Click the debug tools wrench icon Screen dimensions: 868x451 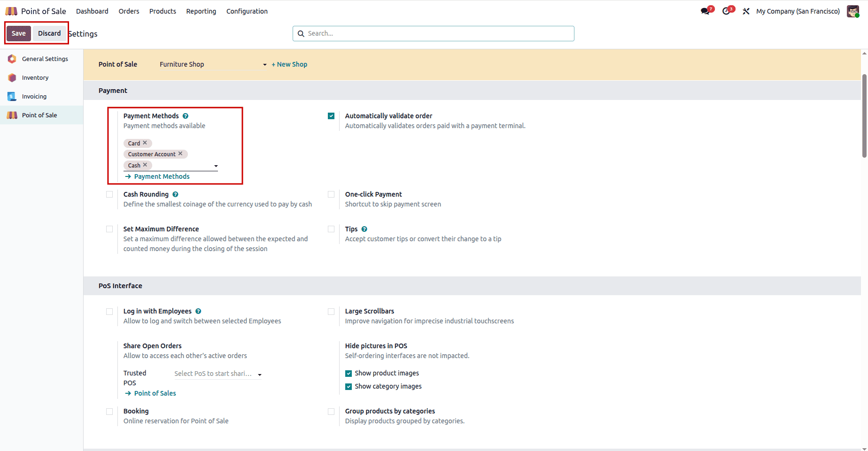pos(746,11)
